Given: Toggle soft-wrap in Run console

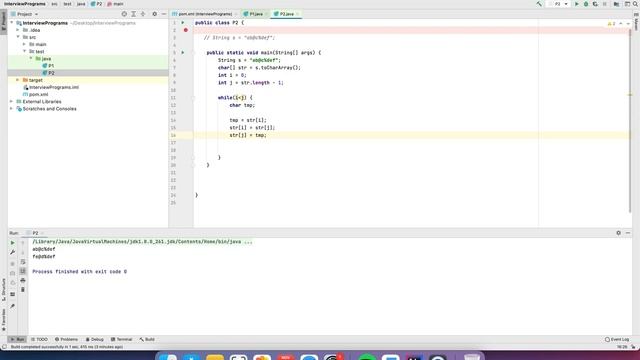Looking at the screenshot, I should pyautogui.click(x=23, y=262).
